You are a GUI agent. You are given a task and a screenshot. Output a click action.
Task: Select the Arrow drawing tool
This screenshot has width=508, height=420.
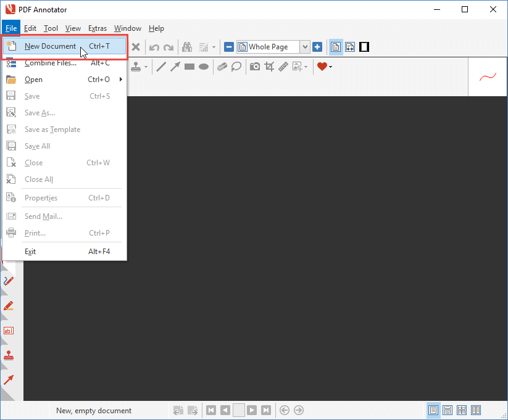pyautogui.click(x=175, y=67)
